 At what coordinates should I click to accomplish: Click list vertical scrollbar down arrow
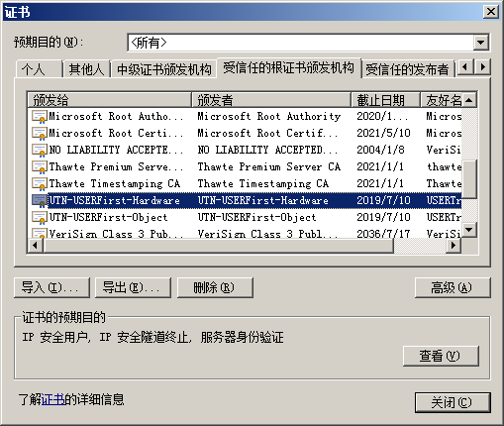pos(469,230)
